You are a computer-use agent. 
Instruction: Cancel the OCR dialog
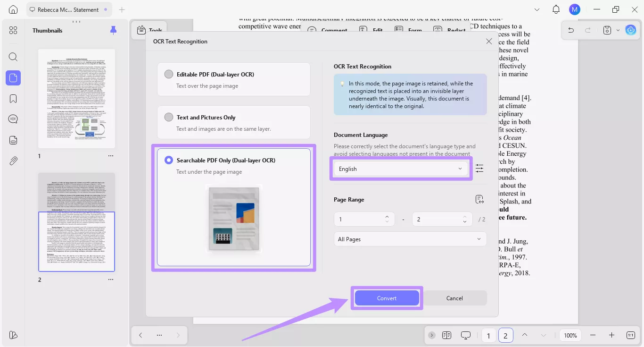click(x=454, y=298)
